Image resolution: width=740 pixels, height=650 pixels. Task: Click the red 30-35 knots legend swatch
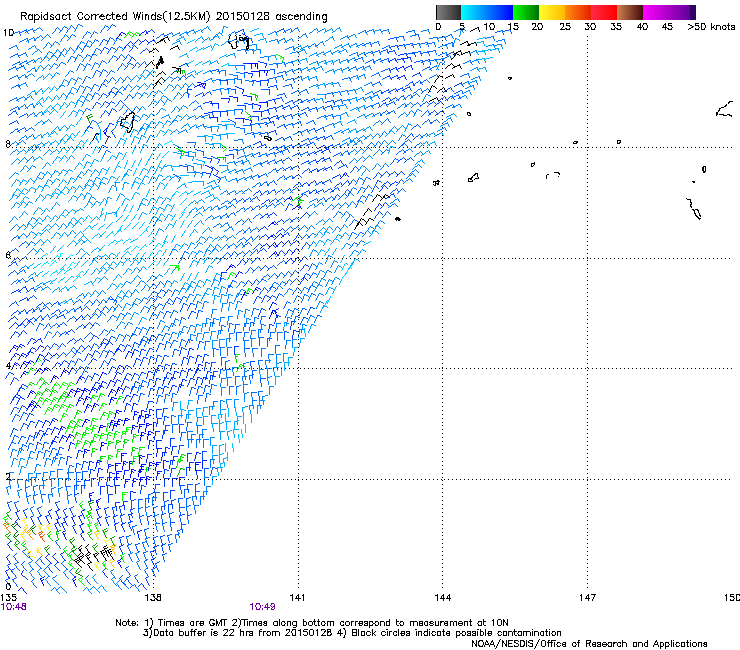coord(604,12)
